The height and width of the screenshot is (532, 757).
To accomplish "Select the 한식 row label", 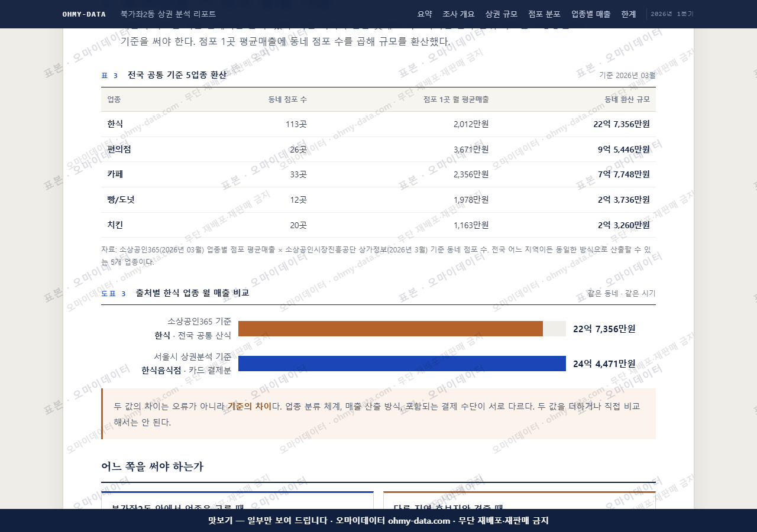I will (115, 124).
